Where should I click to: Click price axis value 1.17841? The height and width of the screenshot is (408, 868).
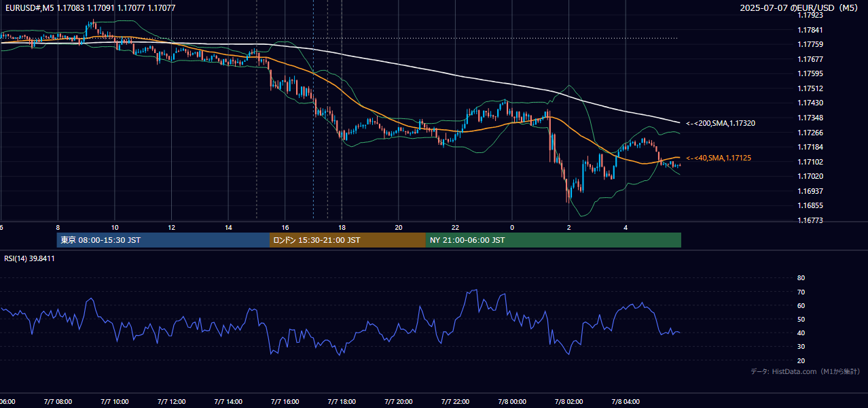810,30
